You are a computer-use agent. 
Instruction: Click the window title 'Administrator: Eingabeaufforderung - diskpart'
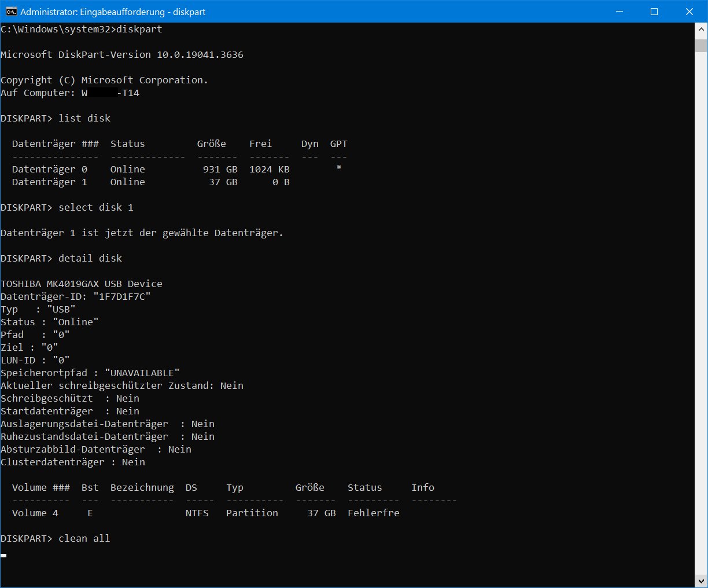[113, 12]
